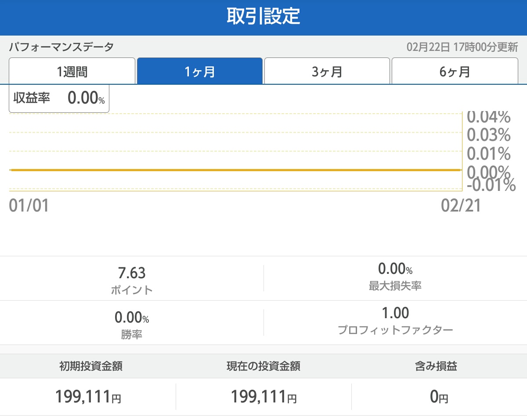Click the 最大損失率 stat cell
The image size is (527, 420).
395,276
